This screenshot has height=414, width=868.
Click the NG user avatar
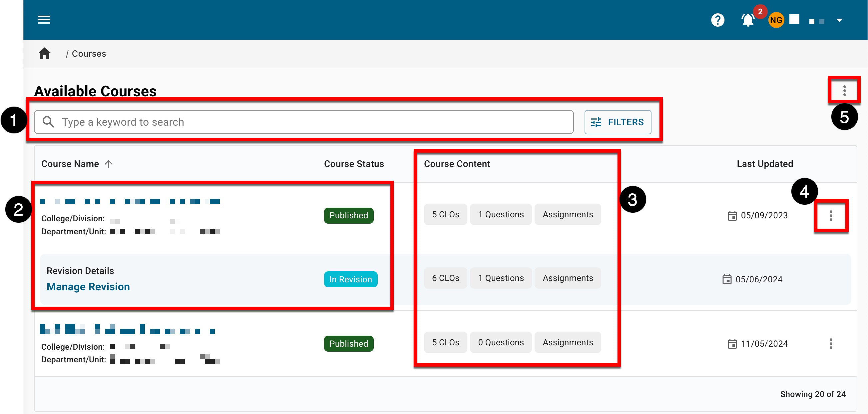776,20
